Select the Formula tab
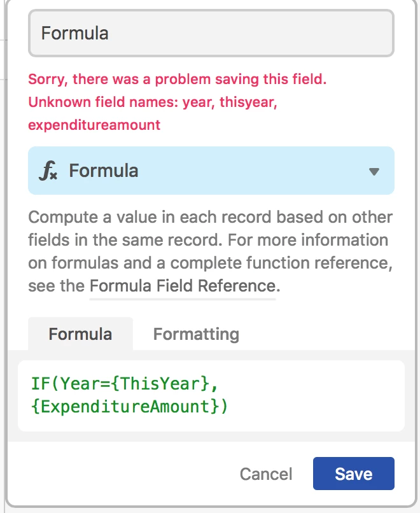420x513 pixels. (x=80, y=334)
